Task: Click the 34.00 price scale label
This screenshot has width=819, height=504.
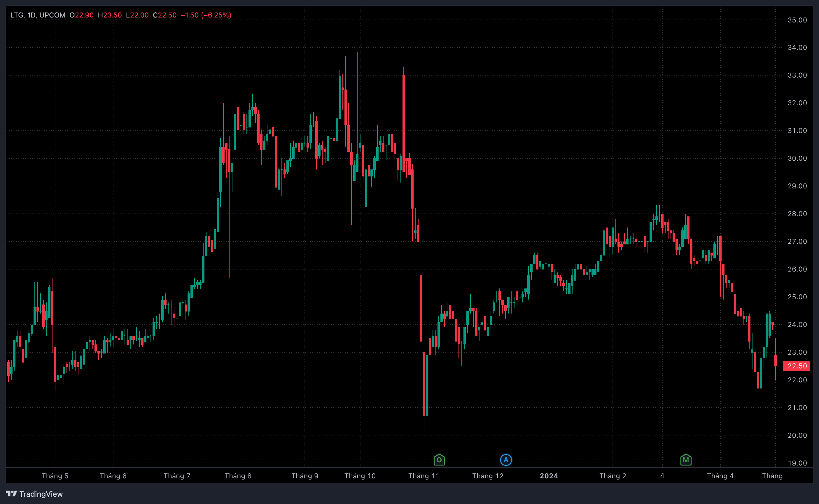Action: click(797, 47)
